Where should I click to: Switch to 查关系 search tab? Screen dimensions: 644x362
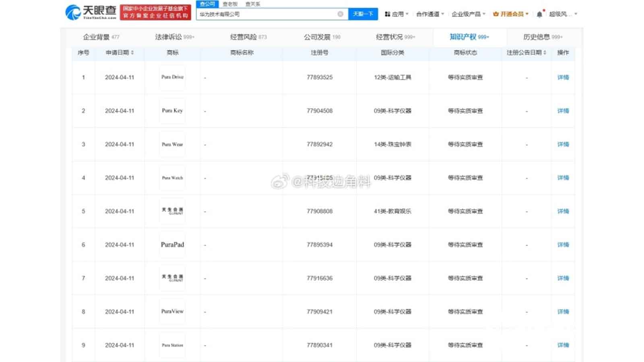(x=253, y=4)
